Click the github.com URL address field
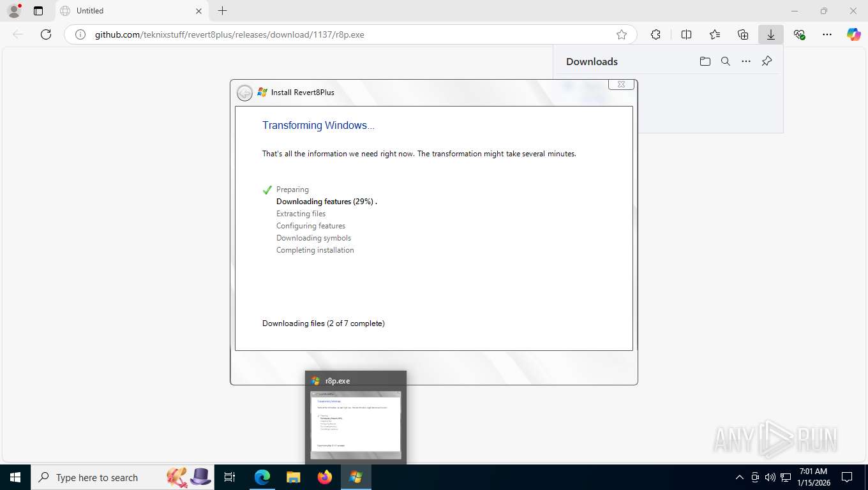The image size is (868, 490). pyautogui.click(x=350, y=34)
